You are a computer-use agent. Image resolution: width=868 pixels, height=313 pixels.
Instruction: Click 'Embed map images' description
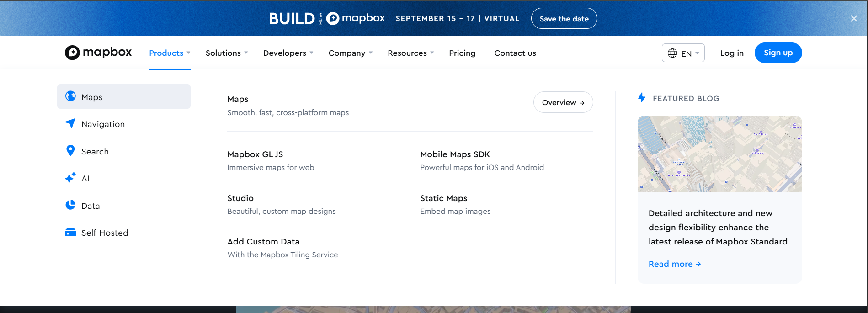[455, 212]
